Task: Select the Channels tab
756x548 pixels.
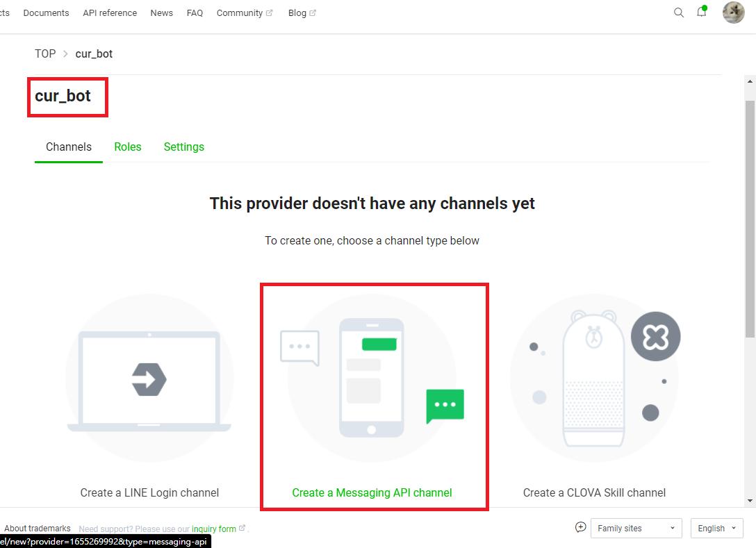Action: [69, 147]
